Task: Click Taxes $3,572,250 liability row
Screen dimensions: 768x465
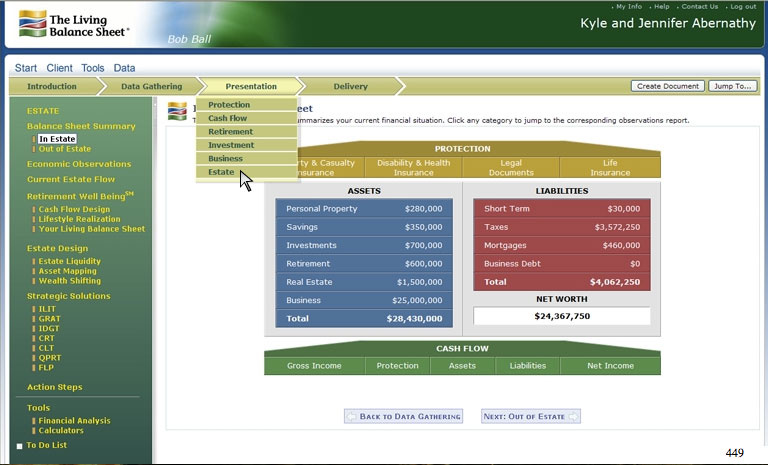Action: click(562, 227)
